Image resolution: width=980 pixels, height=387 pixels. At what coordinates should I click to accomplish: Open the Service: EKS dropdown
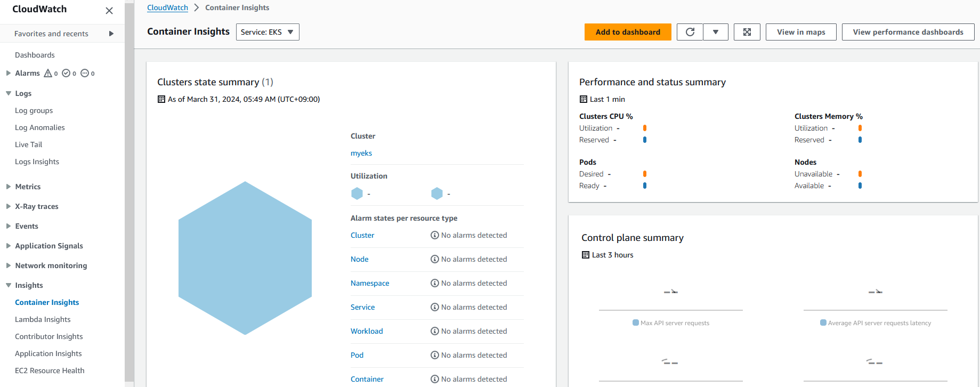268,32
